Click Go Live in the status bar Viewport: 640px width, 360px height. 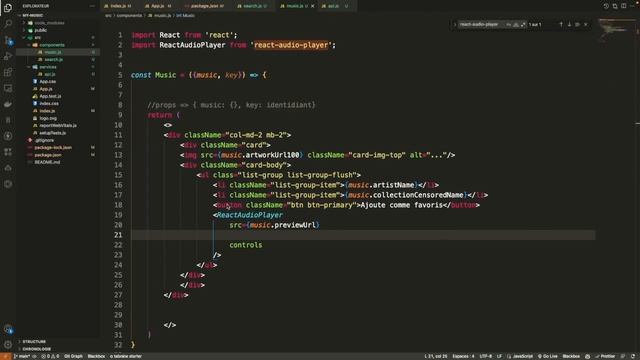click(x=548, y=356)
